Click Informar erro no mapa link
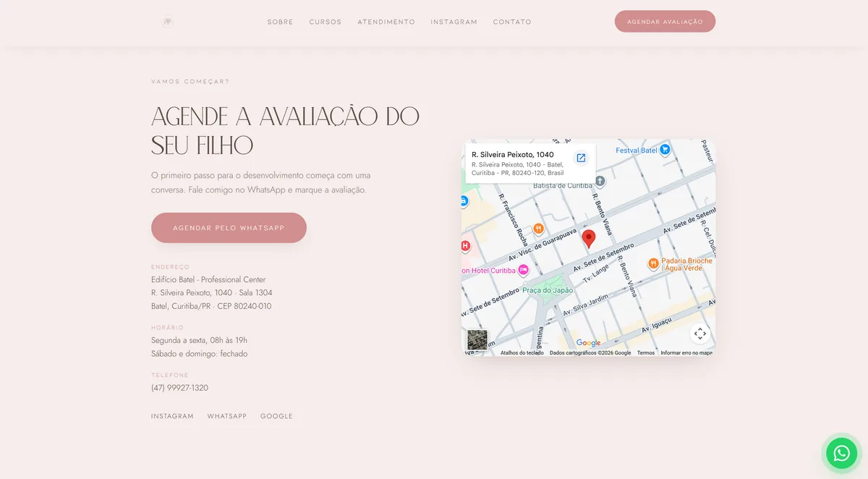Viewport: 868px width, 479px height. (x=686, y=353)
